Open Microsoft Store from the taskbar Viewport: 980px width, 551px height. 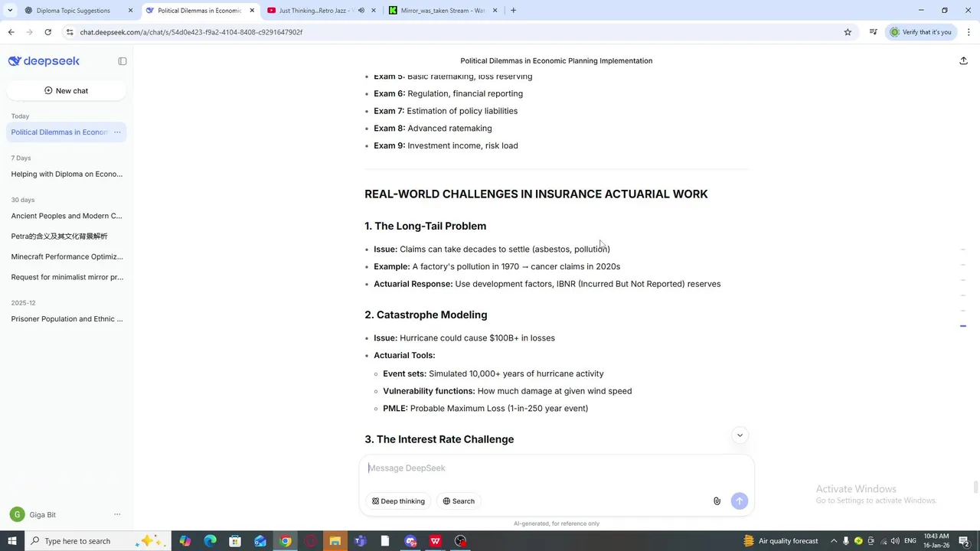[235, 541]
